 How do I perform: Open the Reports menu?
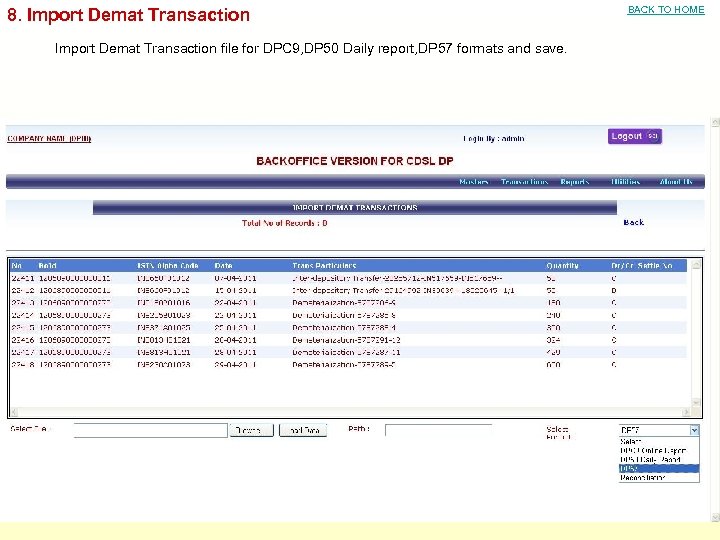point(574,182)
